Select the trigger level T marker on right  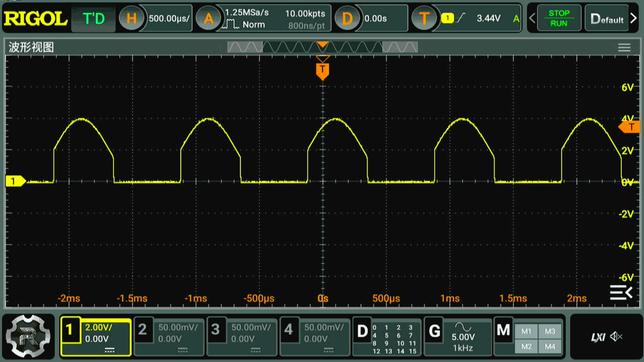[629, 127]
